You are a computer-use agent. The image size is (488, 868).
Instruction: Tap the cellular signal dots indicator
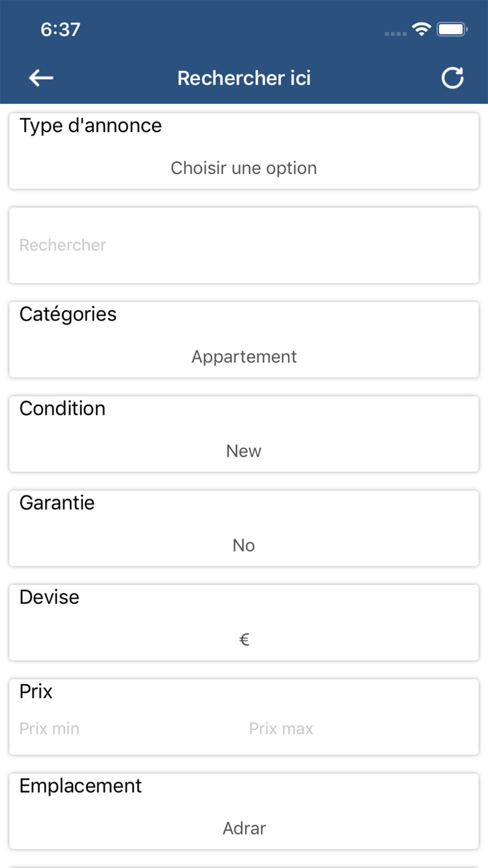pyautogui.click(x=395, y=34)
